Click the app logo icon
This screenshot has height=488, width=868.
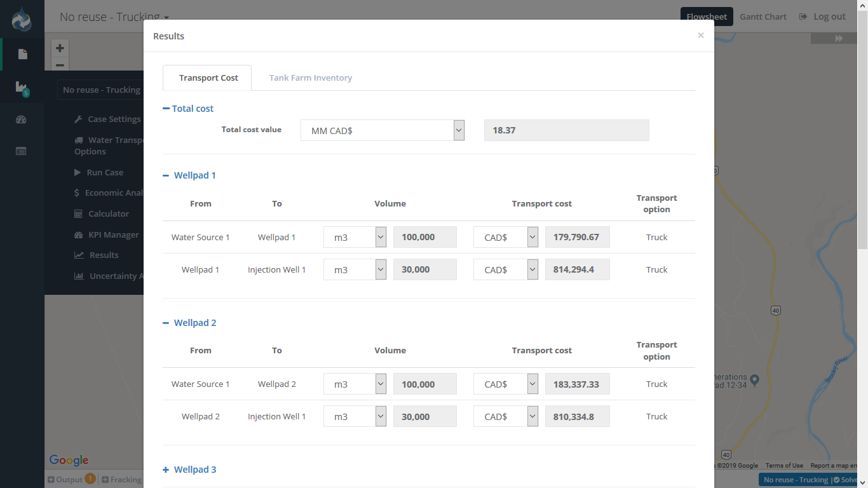(22, 19)
